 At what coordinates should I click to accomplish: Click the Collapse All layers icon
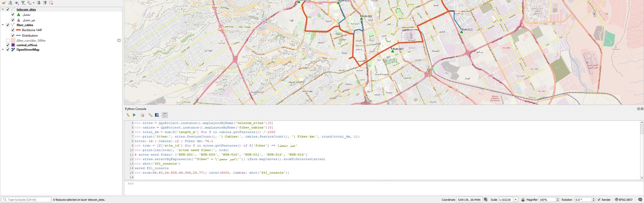45,3
